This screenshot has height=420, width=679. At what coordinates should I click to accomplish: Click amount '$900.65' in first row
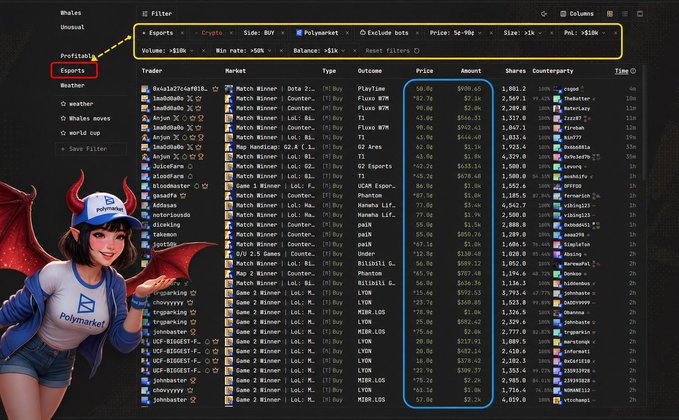[x=469, y=89]
